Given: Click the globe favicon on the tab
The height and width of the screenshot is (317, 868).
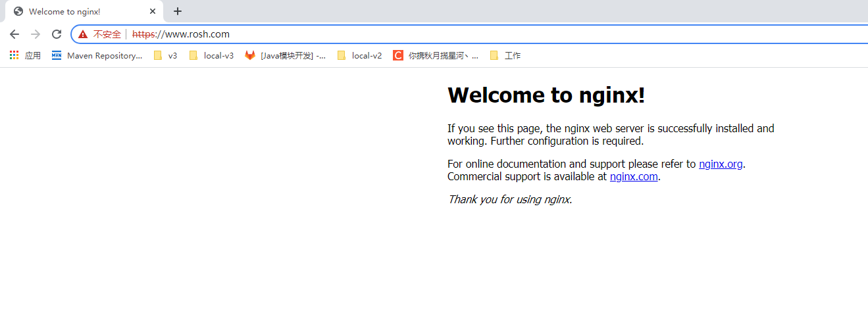Looking at the screenshot, I should 18,11.
